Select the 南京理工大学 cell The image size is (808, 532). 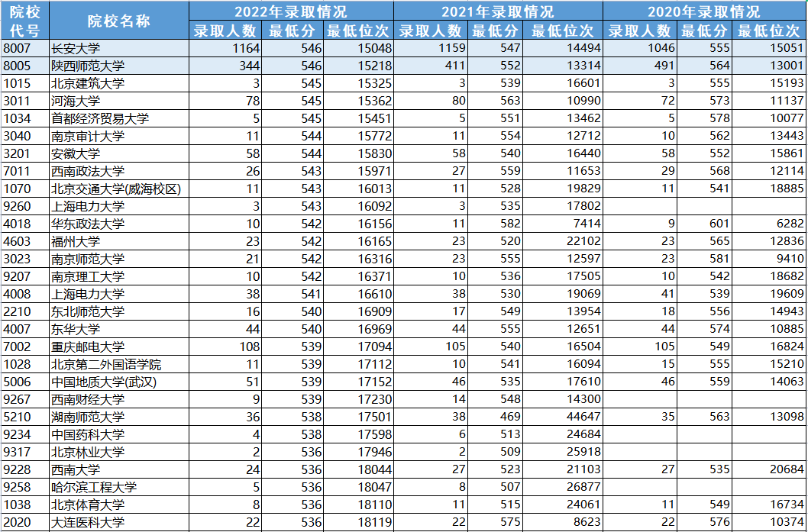click(x=119, y=276)
